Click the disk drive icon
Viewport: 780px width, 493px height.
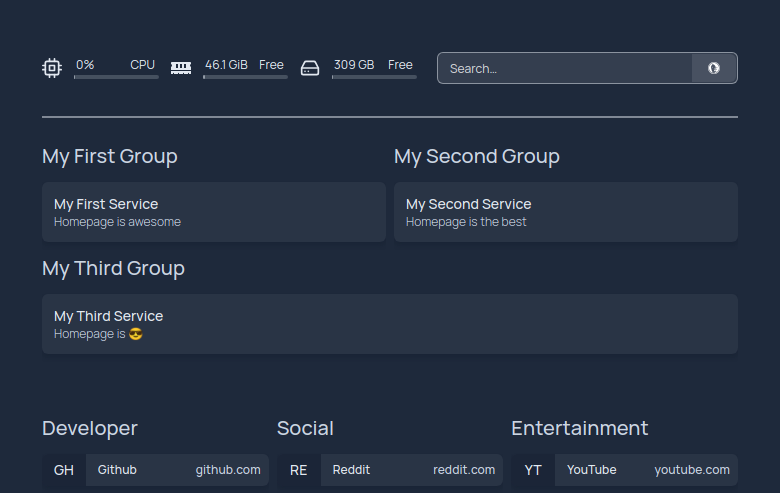click(x=310, y=68)
